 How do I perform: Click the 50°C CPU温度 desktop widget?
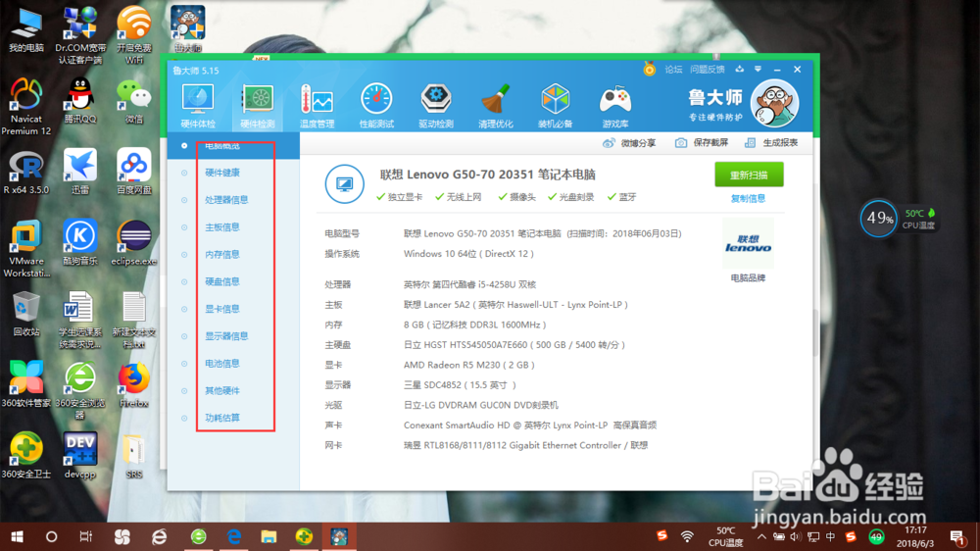[x=919, y=219]
